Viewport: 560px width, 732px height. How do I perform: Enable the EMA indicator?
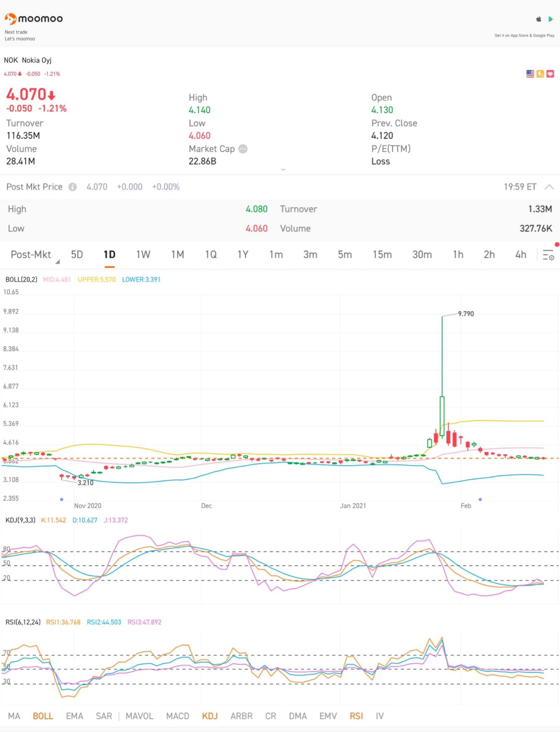point(75,716)
